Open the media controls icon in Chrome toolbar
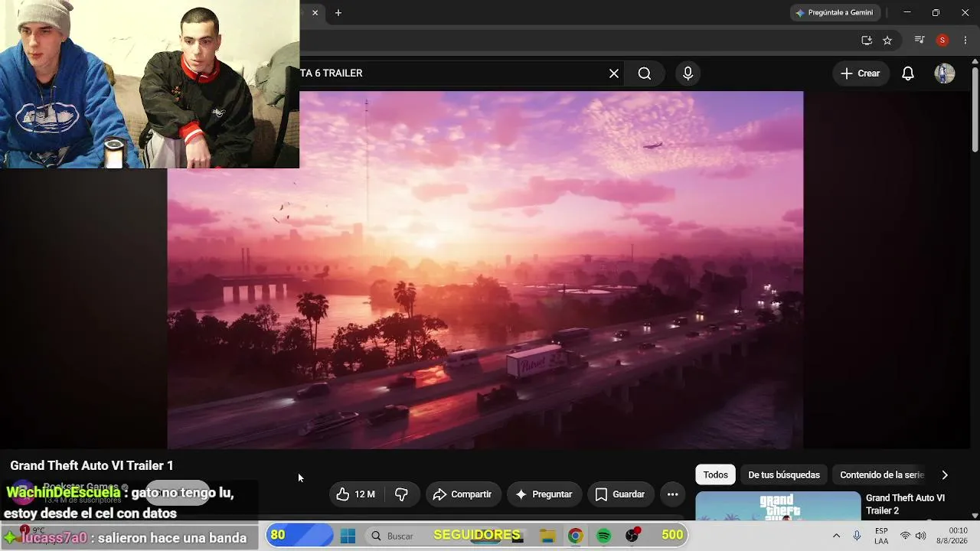The image size is (980, 551). [920, 41]
